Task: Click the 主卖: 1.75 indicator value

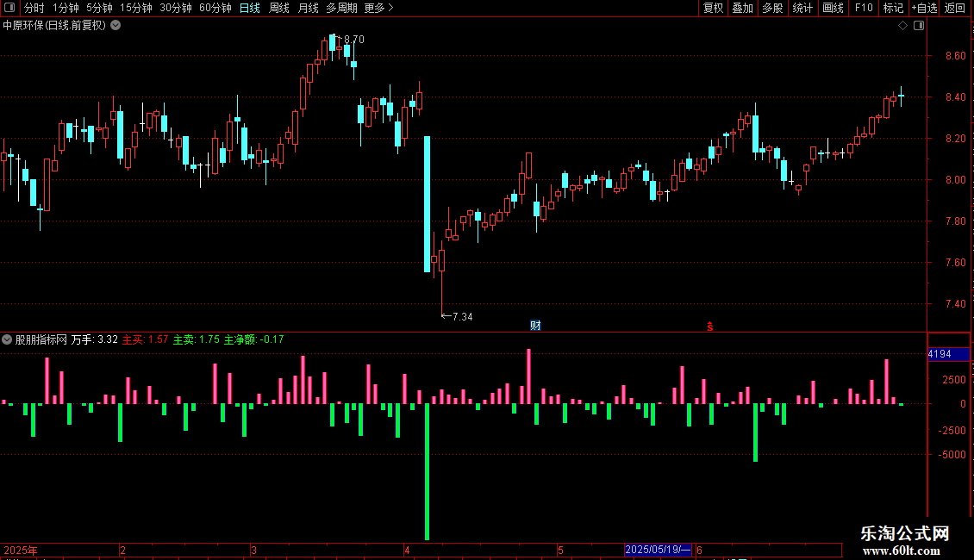Action: (x=197, y=339)
